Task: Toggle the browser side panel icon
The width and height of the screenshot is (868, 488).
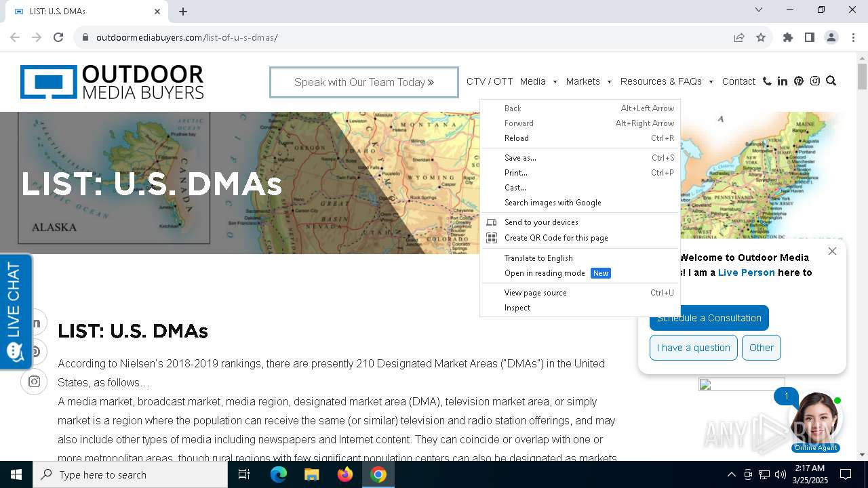Action: click(810, 37)
